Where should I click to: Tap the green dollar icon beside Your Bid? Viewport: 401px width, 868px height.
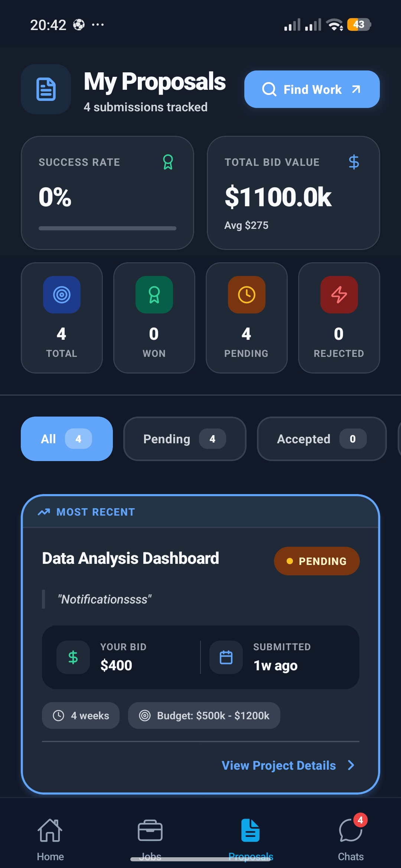[73, 657]
